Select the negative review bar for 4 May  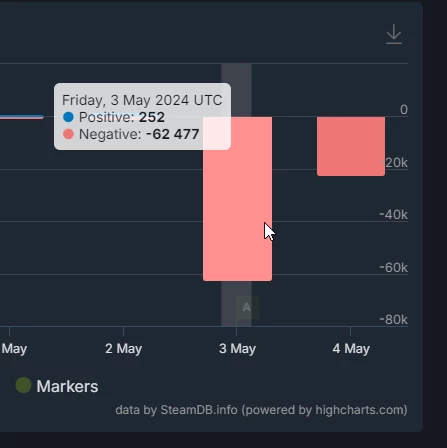(351, 146)
